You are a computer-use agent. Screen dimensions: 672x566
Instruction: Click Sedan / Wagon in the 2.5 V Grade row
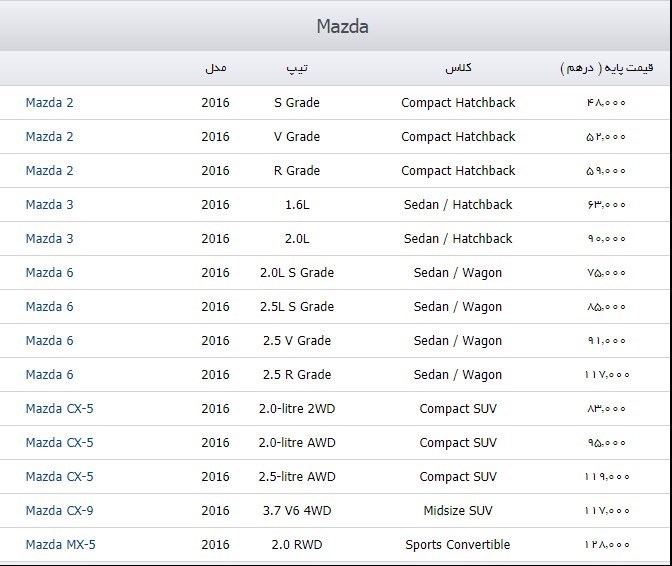(x=458, y=341)
